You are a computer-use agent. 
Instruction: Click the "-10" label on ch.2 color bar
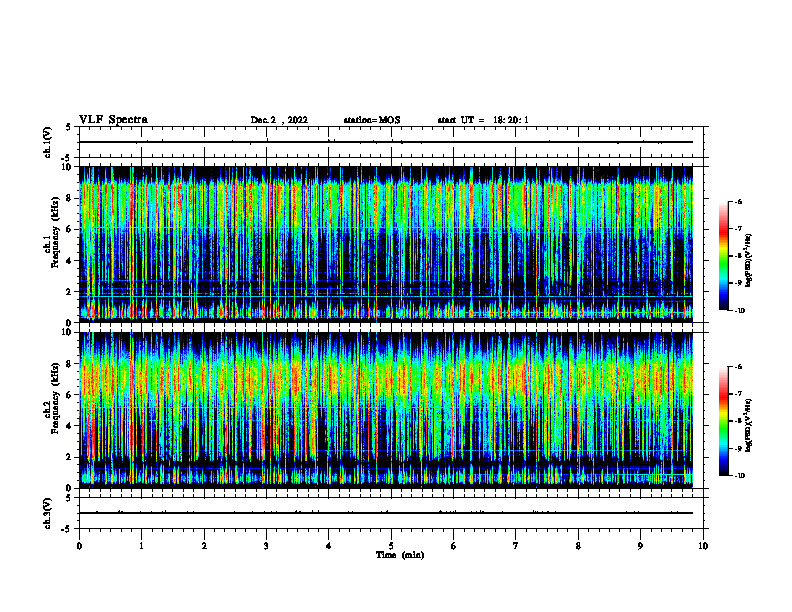tap(740, 476)
